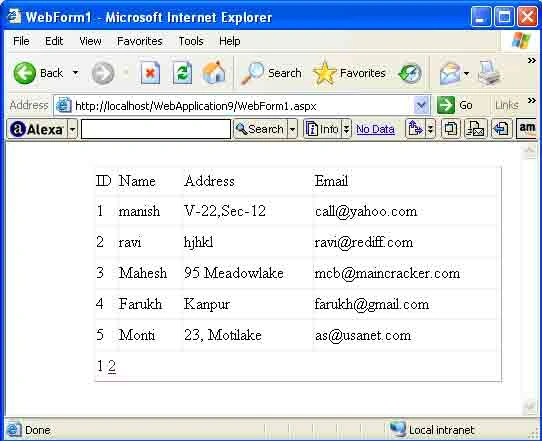Viewport: 542px width, 441px height.
Task: Go to the Home page icon
Action: [x=214, y=72]
